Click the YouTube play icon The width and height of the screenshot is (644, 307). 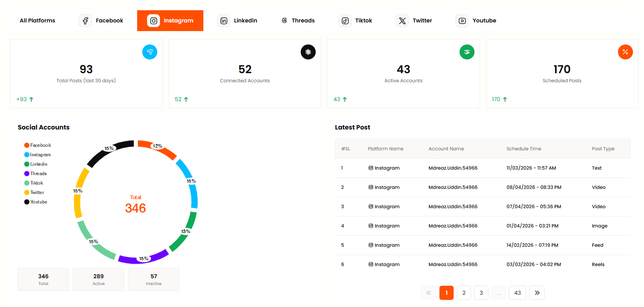coord(462,20)
